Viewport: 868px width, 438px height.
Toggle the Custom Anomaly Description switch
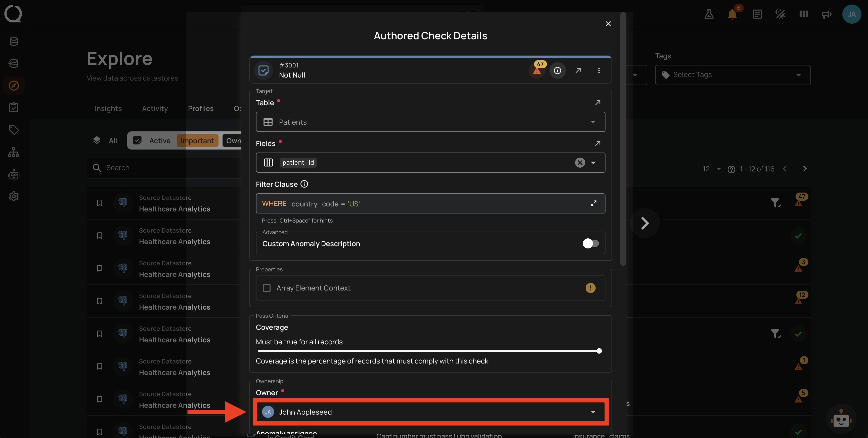[x=591, y=243]
